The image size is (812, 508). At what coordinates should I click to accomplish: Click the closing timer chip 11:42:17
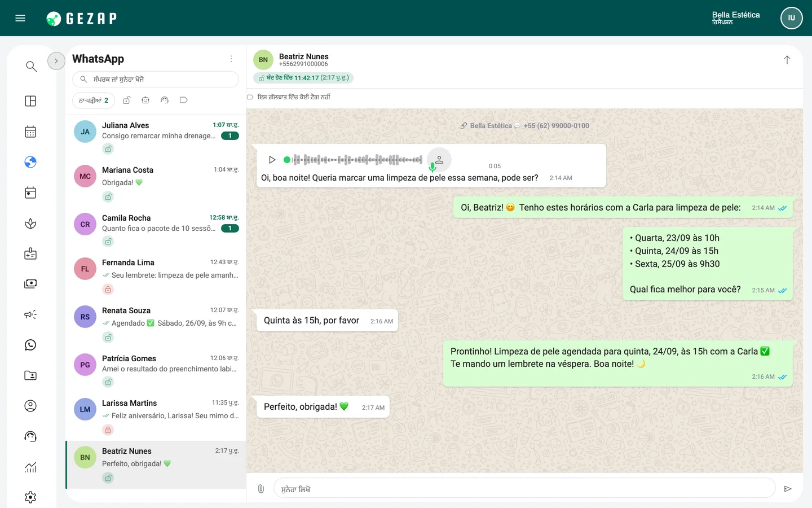pos(303,78)
